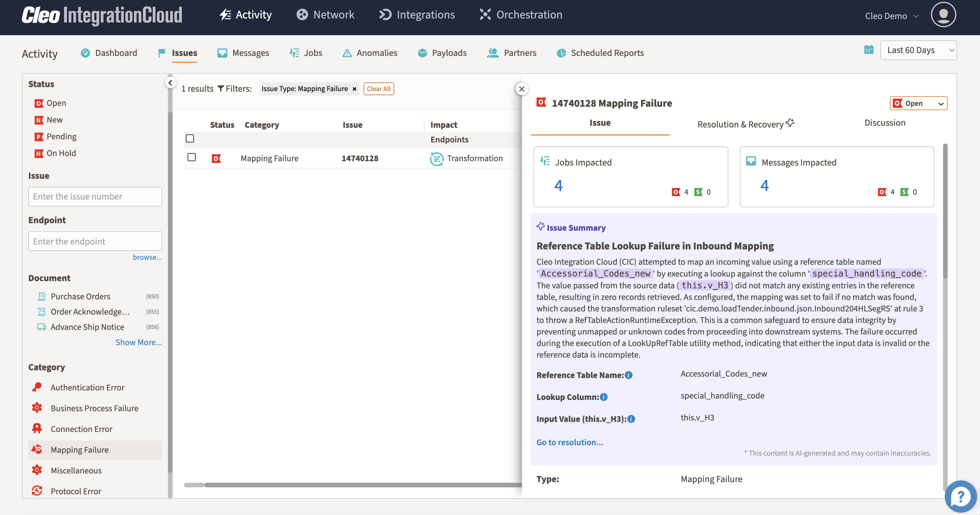Open the Scheduled Reports tab
The height and width of the screenshot is (515, 980).
pos(600,53)
